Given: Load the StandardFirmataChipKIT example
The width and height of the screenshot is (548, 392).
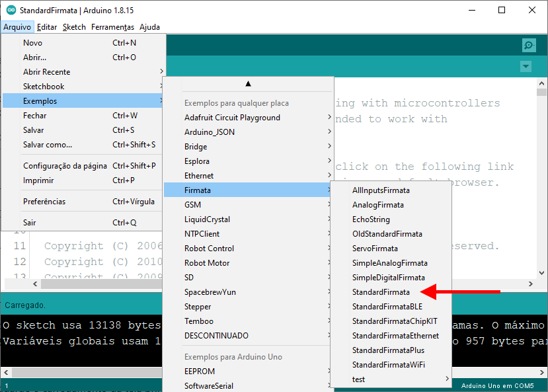Looking at the screenshot, I should tap(391, 321).
